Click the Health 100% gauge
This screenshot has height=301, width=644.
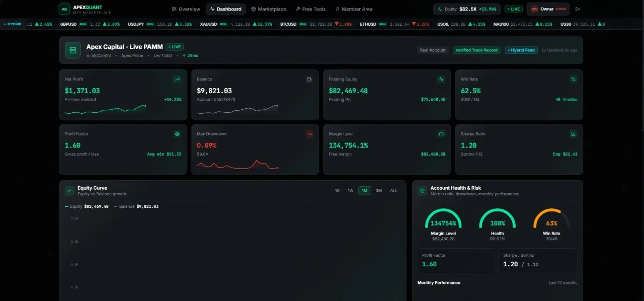click(497, 219)
